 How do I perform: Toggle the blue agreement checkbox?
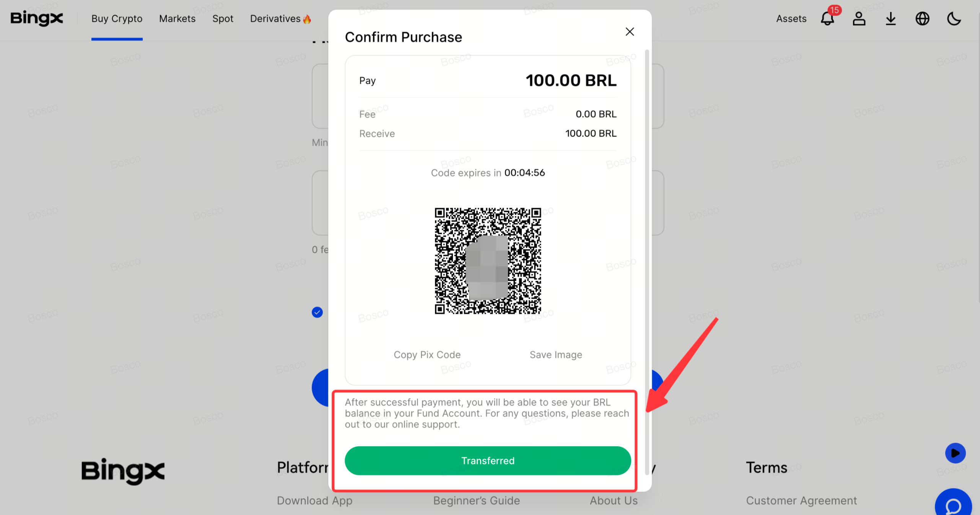tap(317, 312)
